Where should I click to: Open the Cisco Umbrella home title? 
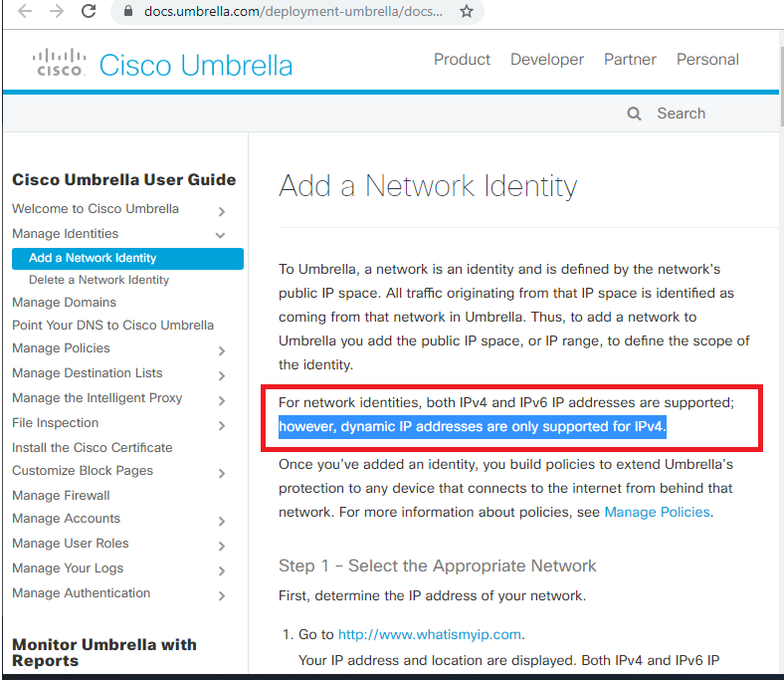click(195, 65)
